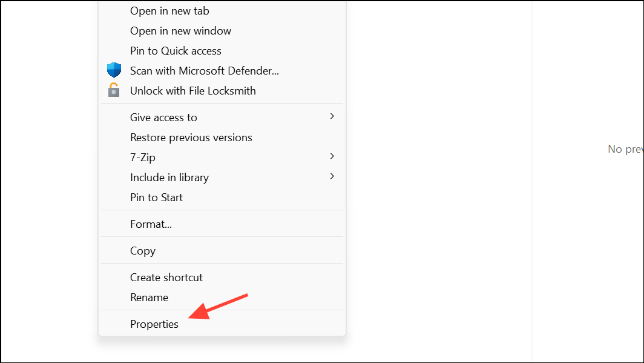Viewport: 644px width, 363px height.
Task: Copy the selected drive
Action: [x=143, y=250]
